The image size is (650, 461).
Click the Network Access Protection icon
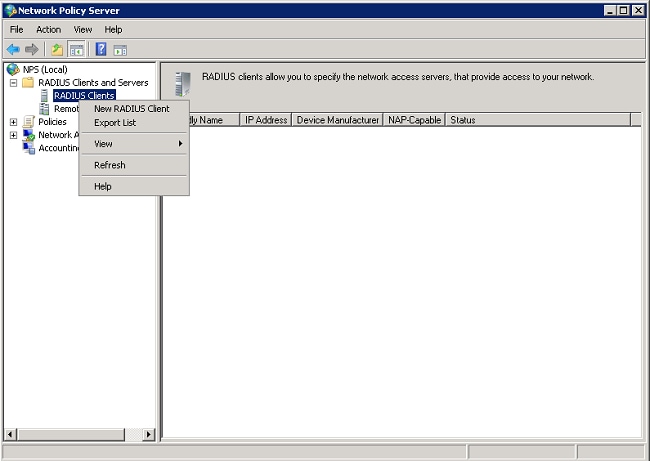tap(29, 135)
